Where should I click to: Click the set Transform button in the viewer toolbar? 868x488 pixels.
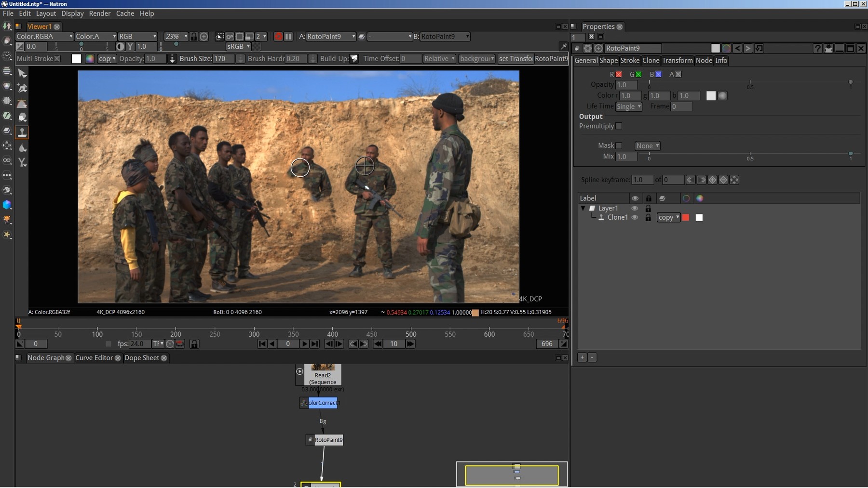pyautogui.click(x=515, y=58)
